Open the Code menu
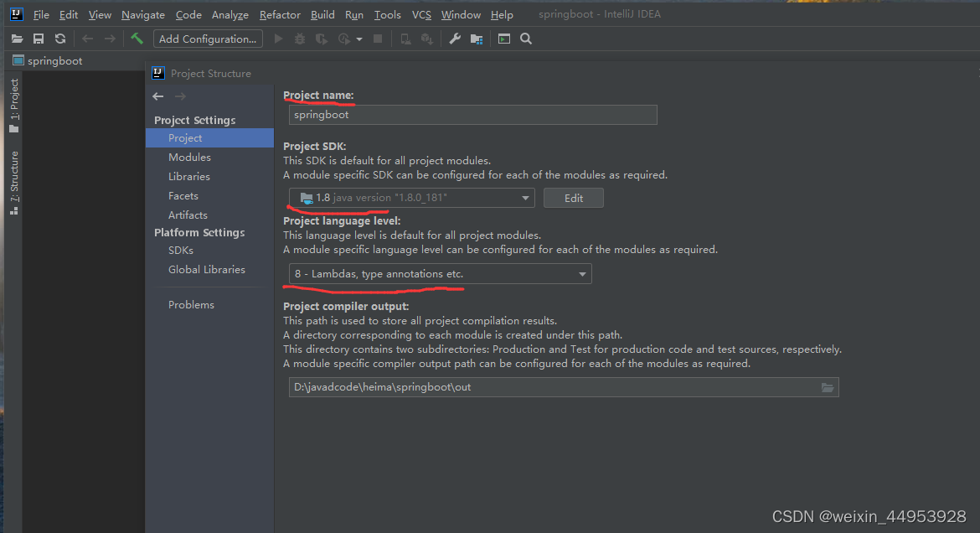 tap(188, 14)
